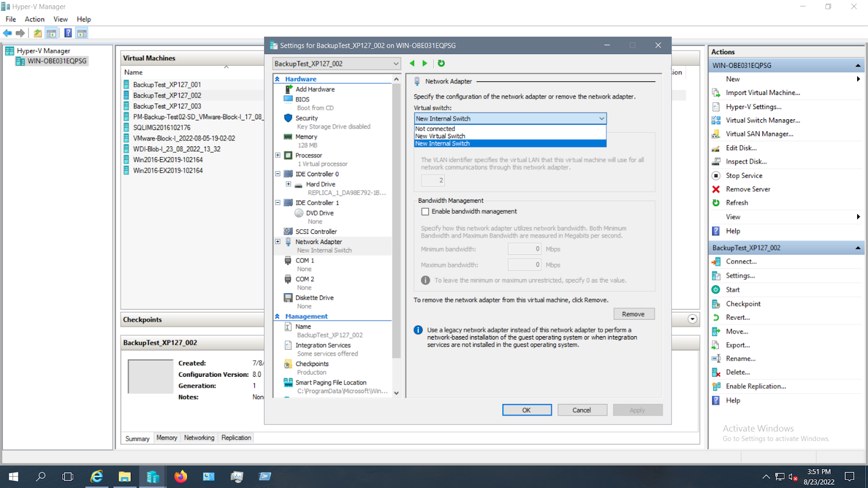This screenshot has height=488, width=868.
Task: Click OK in Settings dialog
Action: [527, 410]
